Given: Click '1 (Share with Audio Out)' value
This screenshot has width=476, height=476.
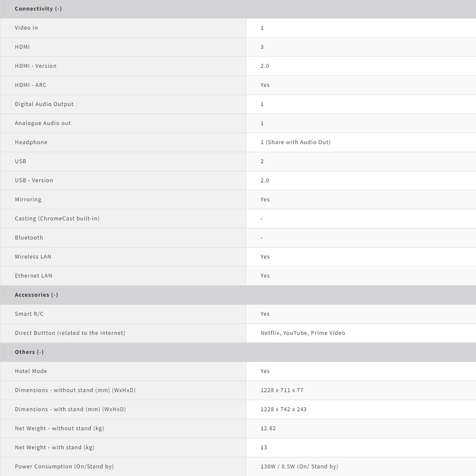Looking at the screenshot, I should [295, 142].
